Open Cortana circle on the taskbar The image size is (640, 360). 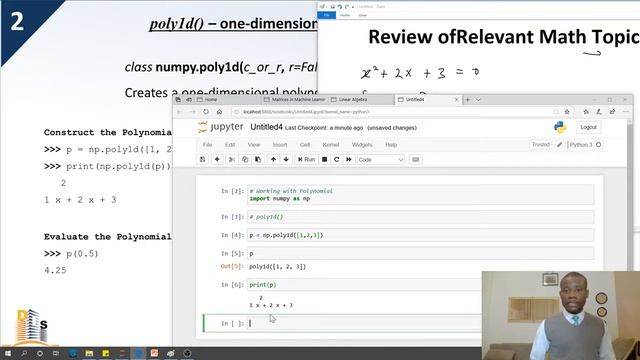[x=40, y=353]
